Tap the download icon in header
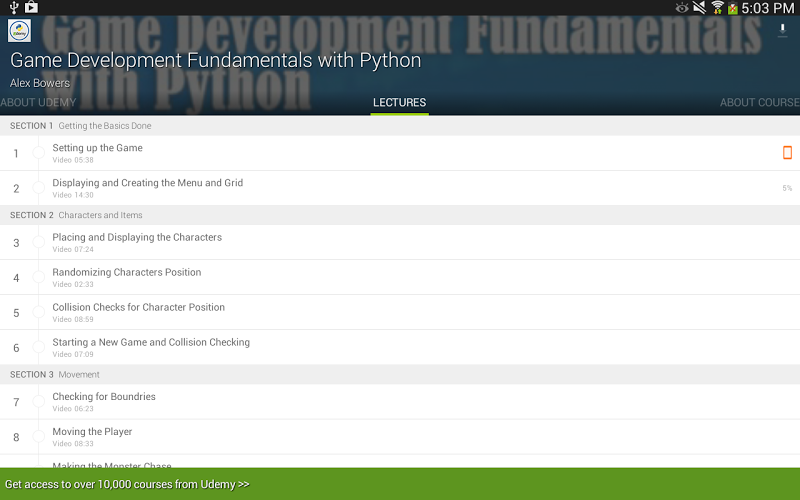This screenshot has height=500, width=800. click(x=782, y=30)
